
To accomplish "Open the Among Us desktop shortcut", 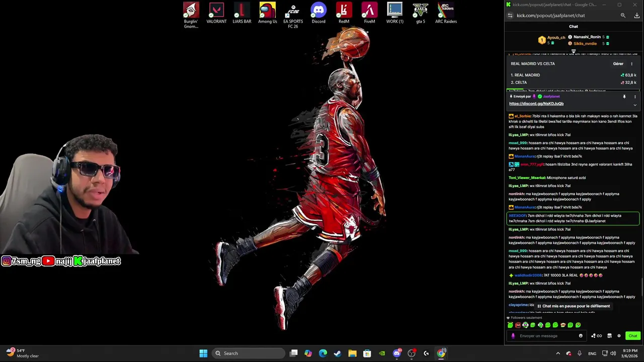I will (268, 13).
